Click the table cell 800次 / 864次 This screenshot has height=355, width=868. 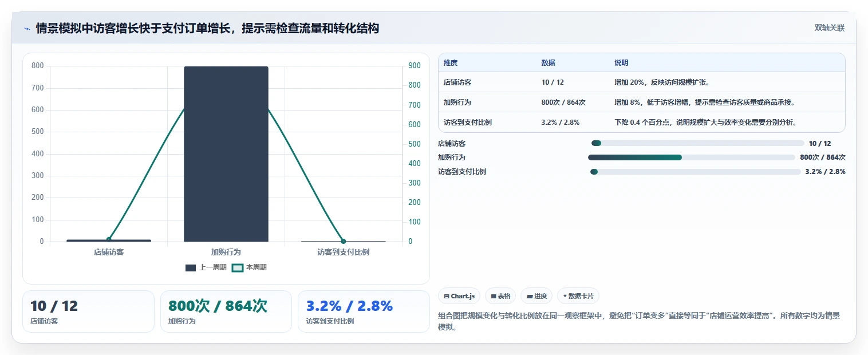coord(563,102)
